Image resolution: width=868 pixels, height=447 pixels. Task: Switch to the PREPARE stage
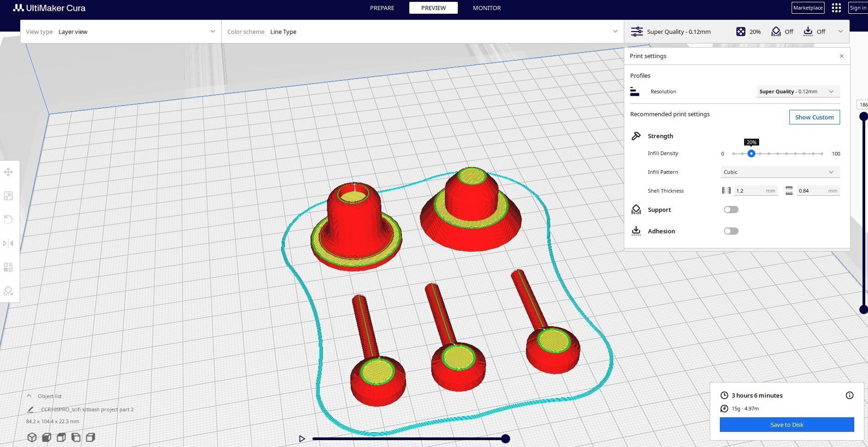click(382, 8)
